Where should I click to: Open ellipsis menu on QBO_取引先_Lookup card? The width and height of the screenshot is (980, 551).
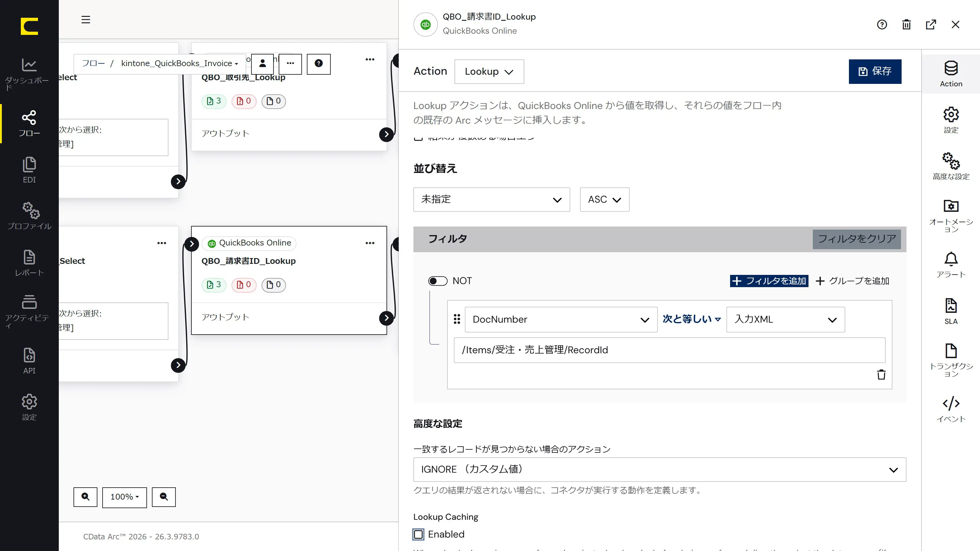click(x=370, y=59)
